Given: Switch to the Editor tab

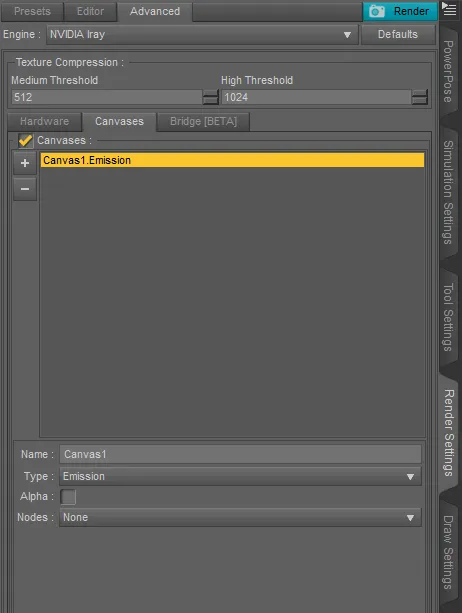Looking at the screenshot, I should 90,11.
